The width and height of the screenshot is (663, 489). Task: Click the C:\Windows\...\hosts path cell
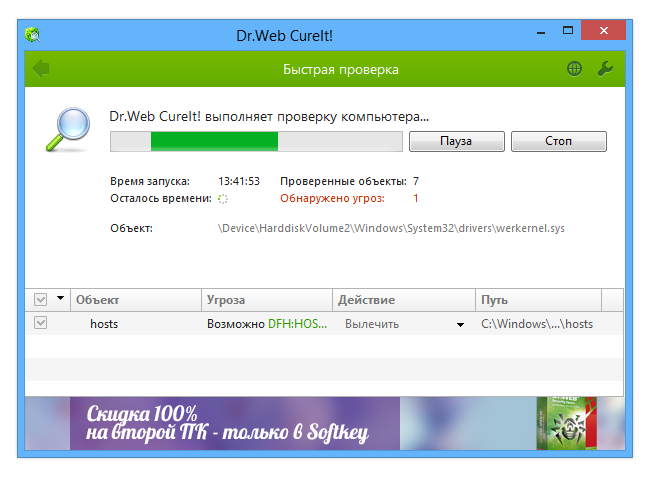537,324
